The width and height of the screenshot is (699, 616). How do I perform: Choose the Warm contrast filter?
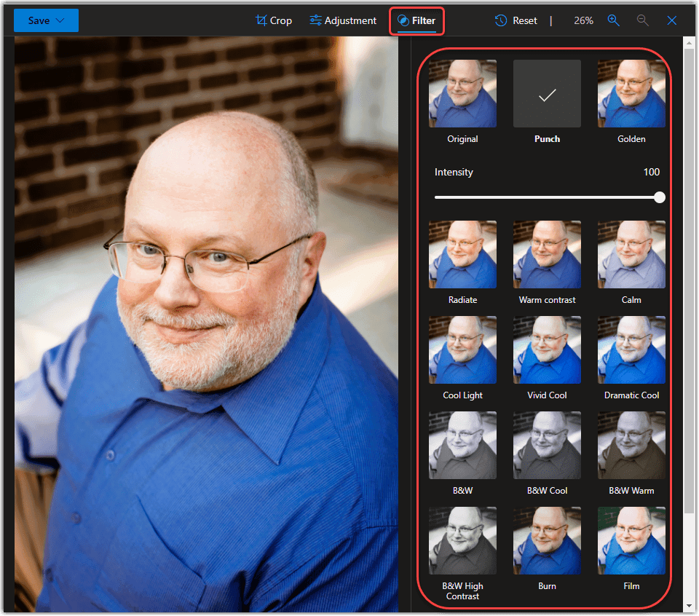pos(547,255)
